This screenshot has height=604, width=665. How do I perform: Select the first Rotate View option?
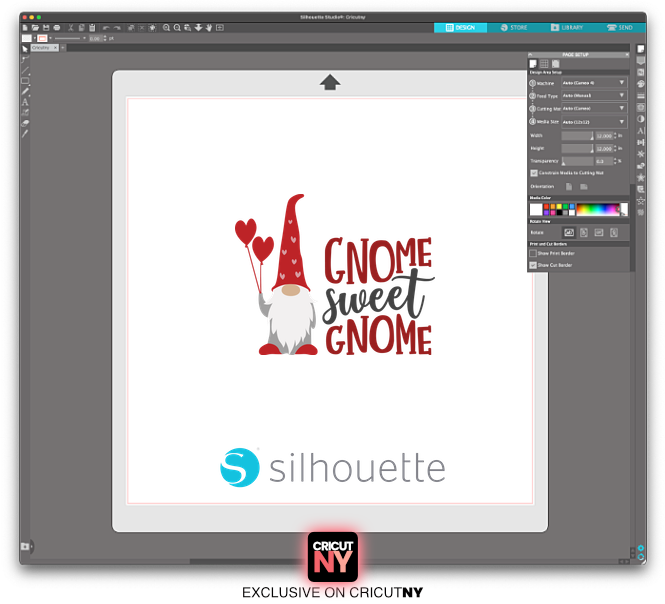(569, 232)
